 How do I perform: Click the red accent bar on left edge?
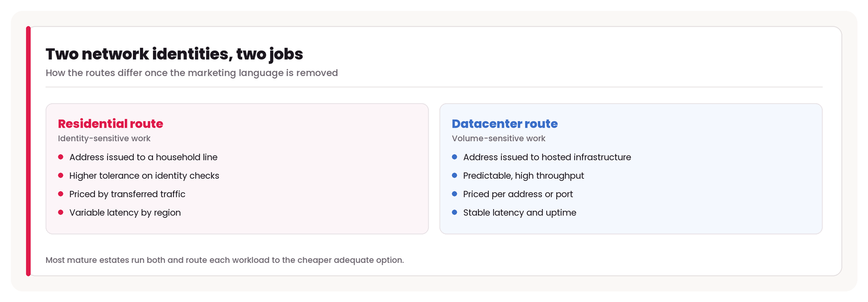pyautogui.click(x=28, y=151)
